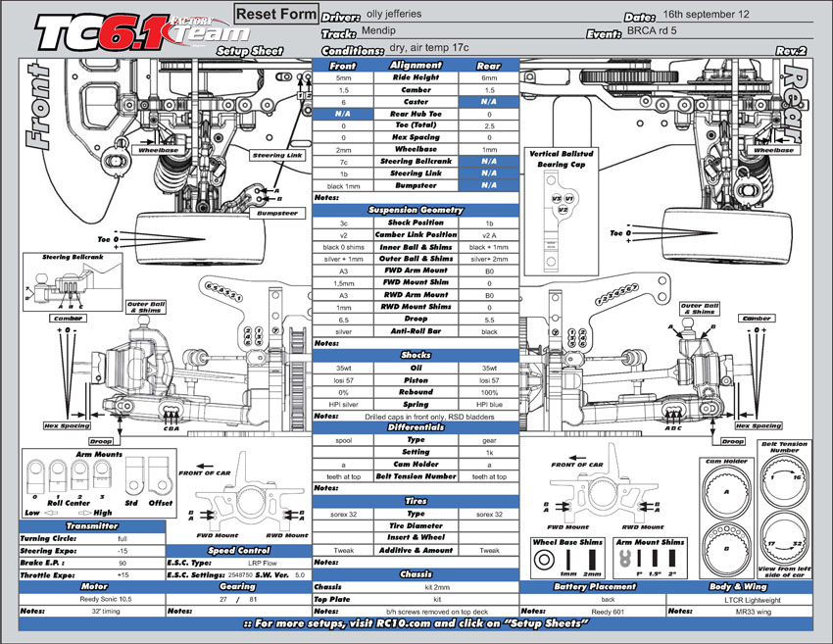Select the rear Differential Type field gear
This screenshot has width=833, height=644.
(x=489, y=440)
